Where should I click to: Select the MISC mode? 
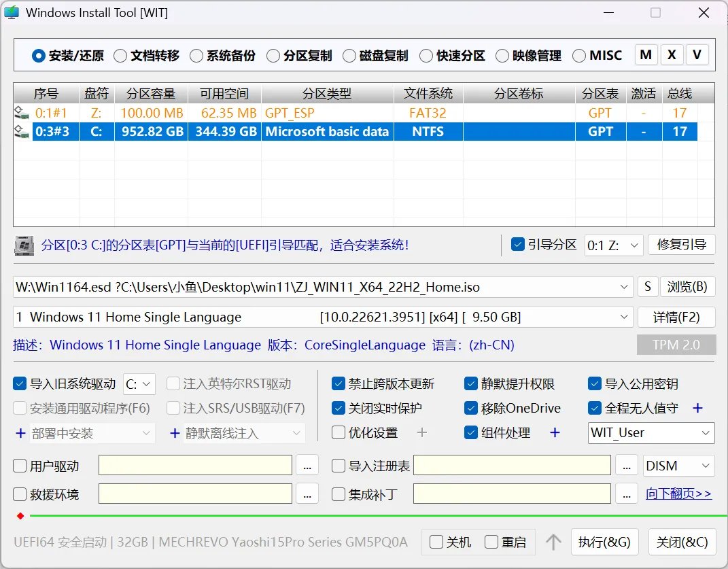tap(597, 56)
